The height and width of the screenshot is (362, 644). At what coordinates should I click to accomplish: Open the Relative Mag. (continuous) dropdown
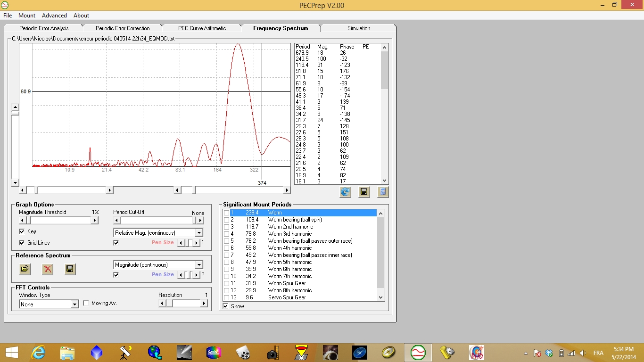[x=199, y=233]
